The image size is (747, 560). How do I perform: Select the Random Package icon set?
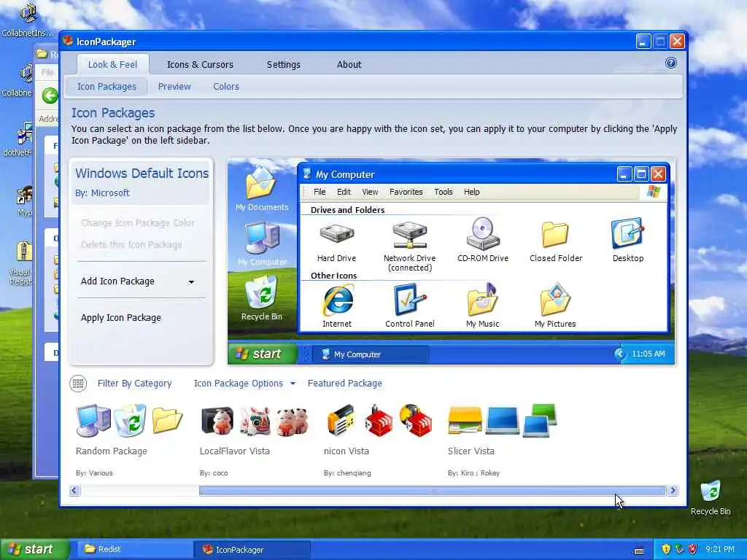click(x=129, y=421)
